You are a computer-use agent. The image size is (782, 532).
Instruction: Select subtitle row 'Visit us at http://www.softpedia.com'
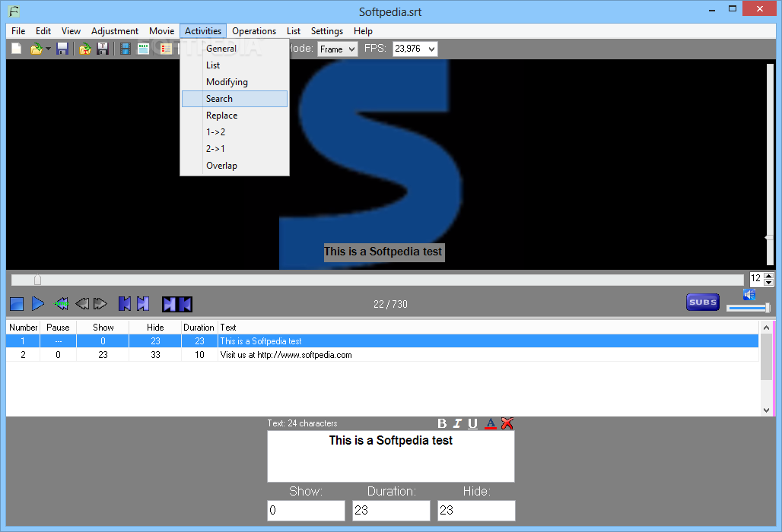(383, 355)
